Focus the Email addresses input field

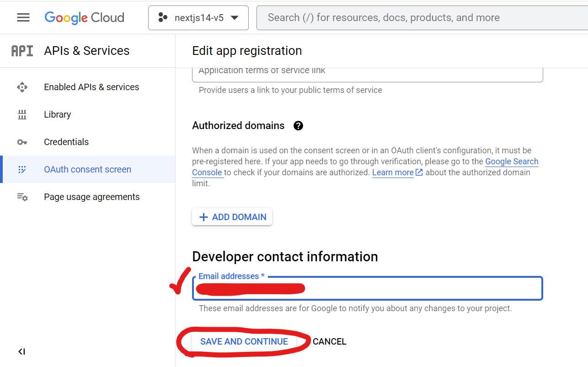[368, 288]
